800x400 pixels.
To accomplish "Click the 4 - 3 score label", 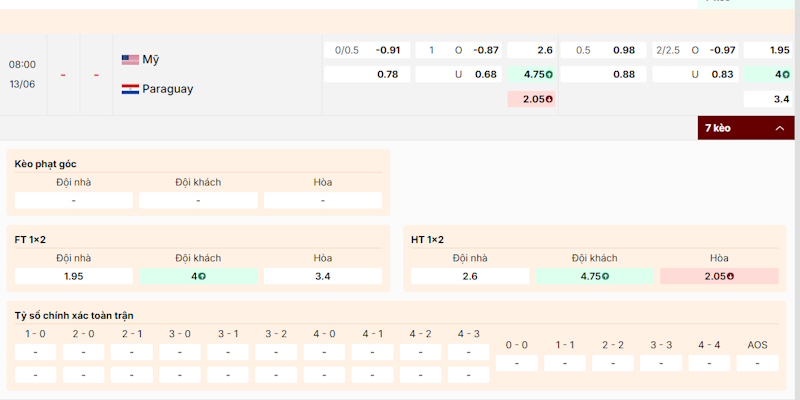I will (468, 334).
